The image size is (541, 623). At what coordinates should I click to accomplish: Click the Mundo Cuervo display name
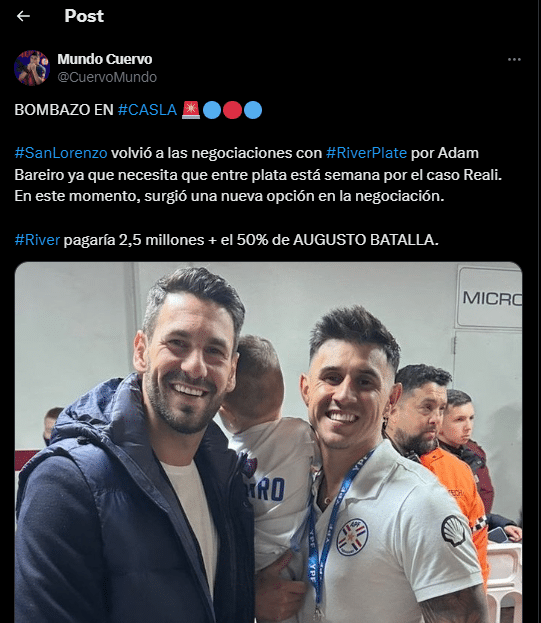(105, 59)
